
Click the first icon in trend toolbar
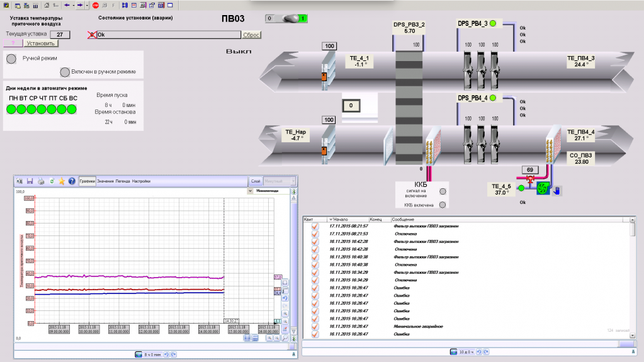(20, 181)
